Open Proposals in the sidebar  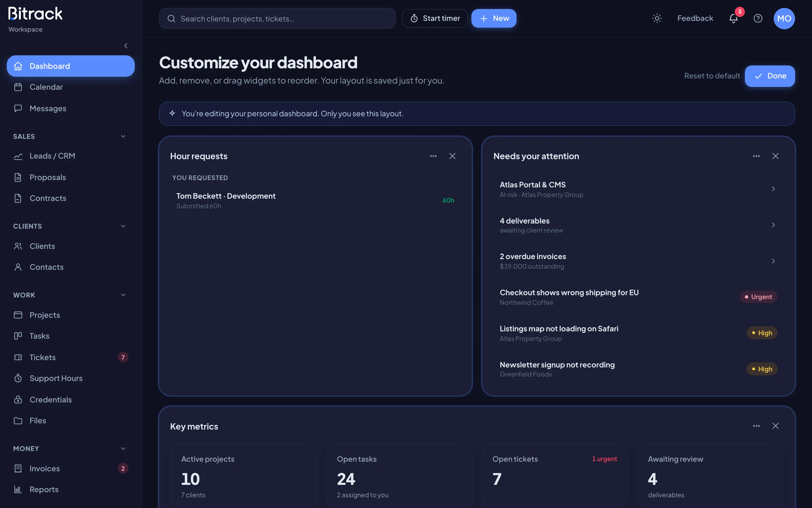tap(70, 177)
